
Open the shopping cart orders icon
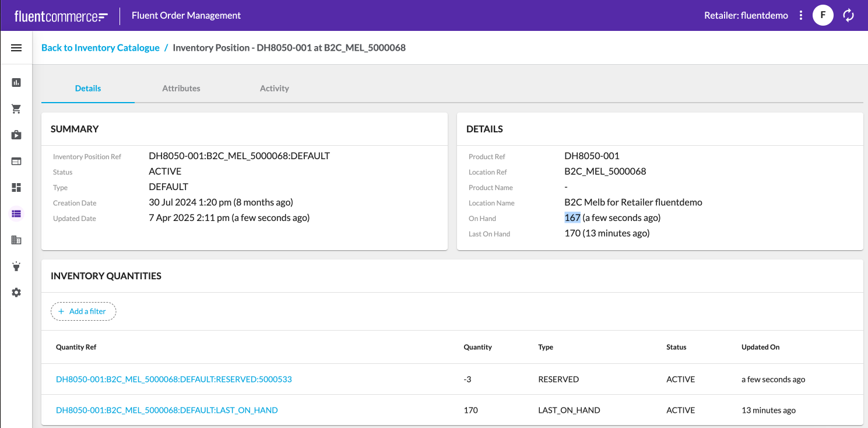[16, 109]
